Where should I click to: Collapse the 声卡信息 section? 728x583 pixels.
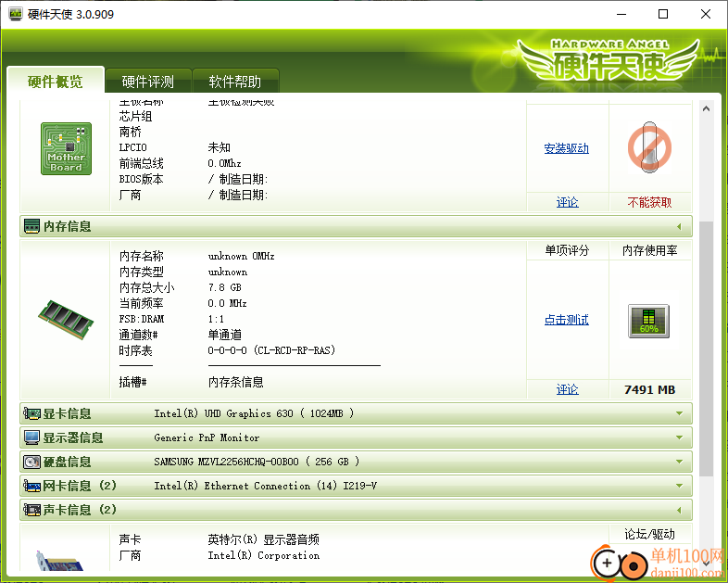click(679, 510)
